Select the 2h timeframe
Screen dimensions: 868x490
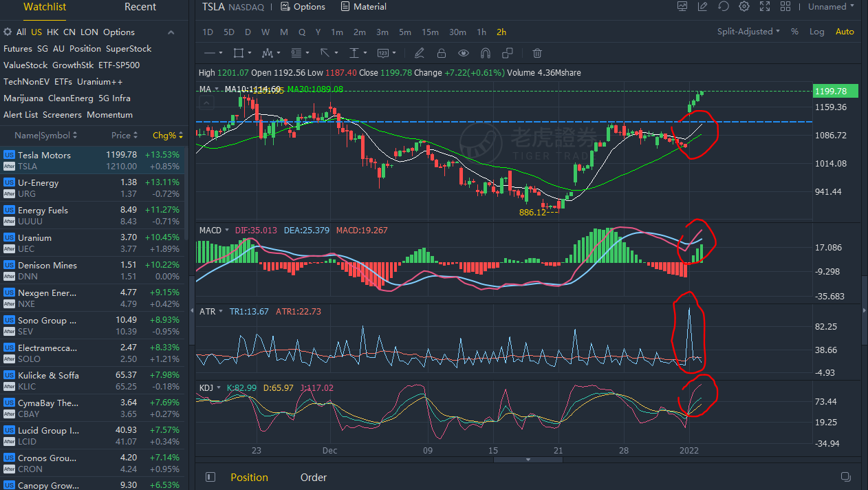[501, 32]
